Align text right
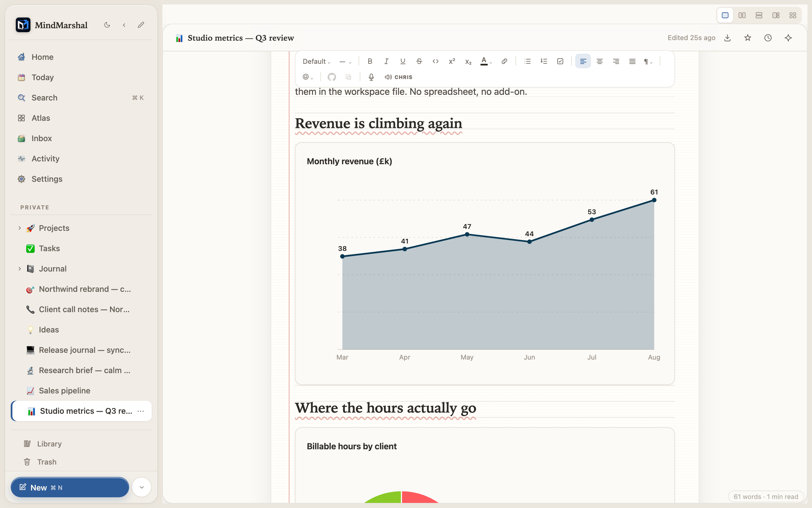 point(616,62)
